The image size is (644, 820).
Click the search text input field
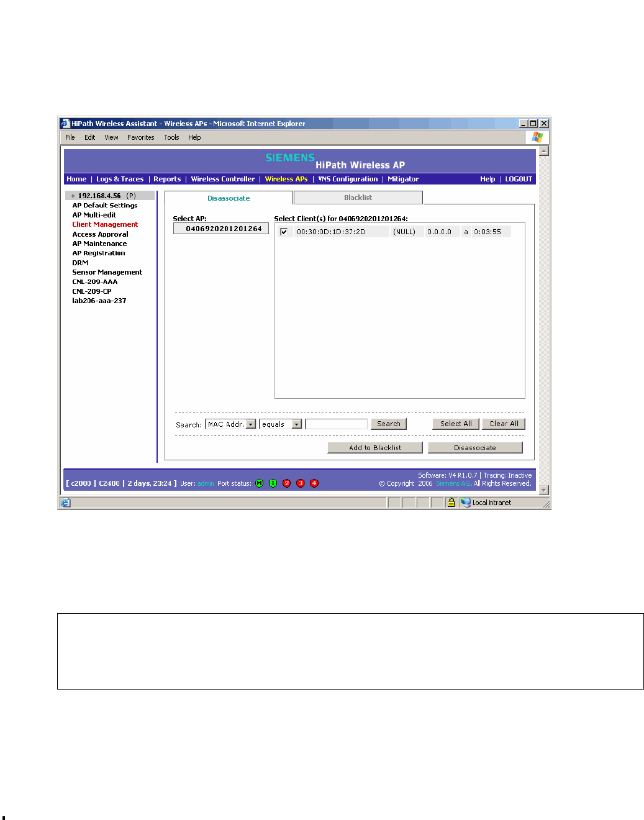pos(337,424)
